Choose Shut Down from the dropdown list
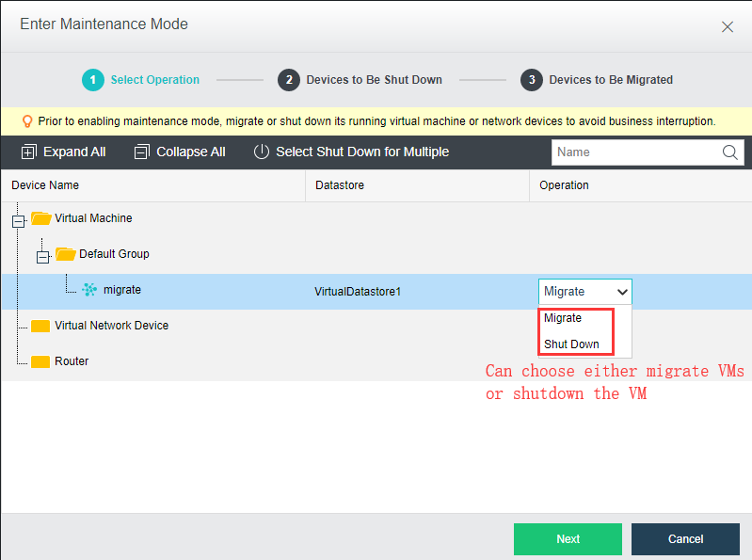Viewport: 752px width, 560px height. click(x=571, y=344)
